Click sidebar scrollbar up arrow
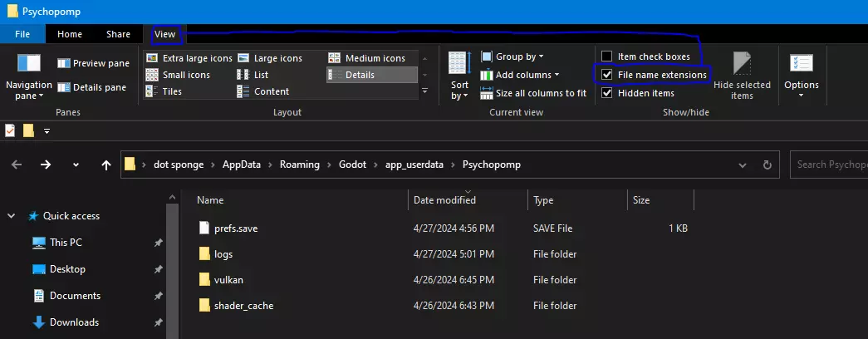868x339 pixels. pyautogui.click(x=172, y=197)
